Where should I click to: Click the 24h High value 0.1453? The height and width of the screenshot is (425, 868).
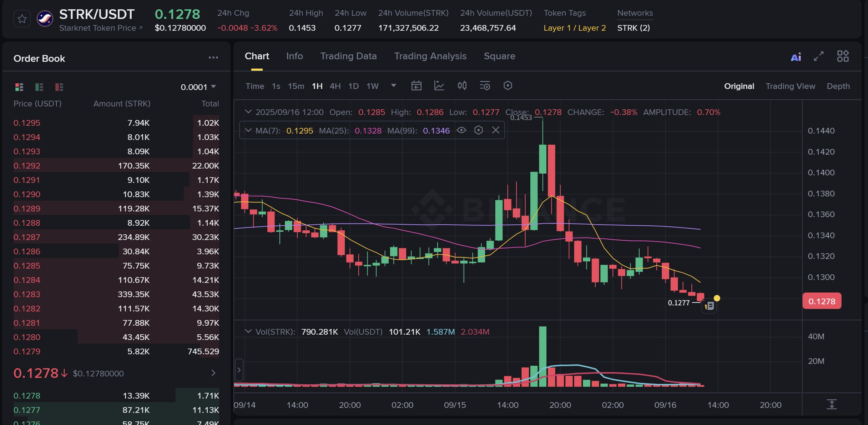click(x=302, y=28)
